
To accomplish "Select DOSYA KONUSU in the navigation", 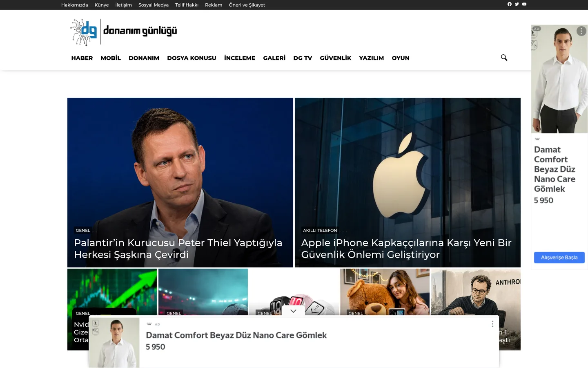I will [x=192, y=58].
